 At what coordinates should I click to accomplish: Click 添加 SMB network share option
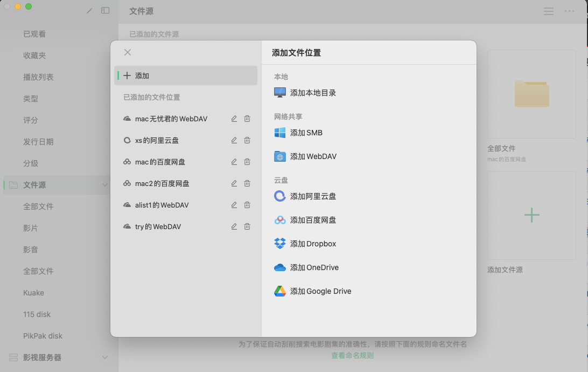point(306,133)
